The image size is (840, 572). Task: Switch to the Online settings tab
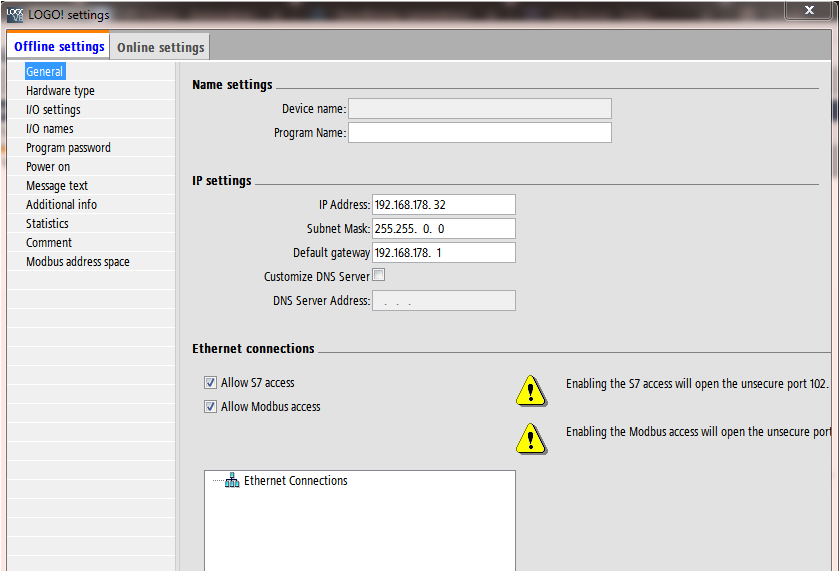pyautogui.click(x=160, y=47)
